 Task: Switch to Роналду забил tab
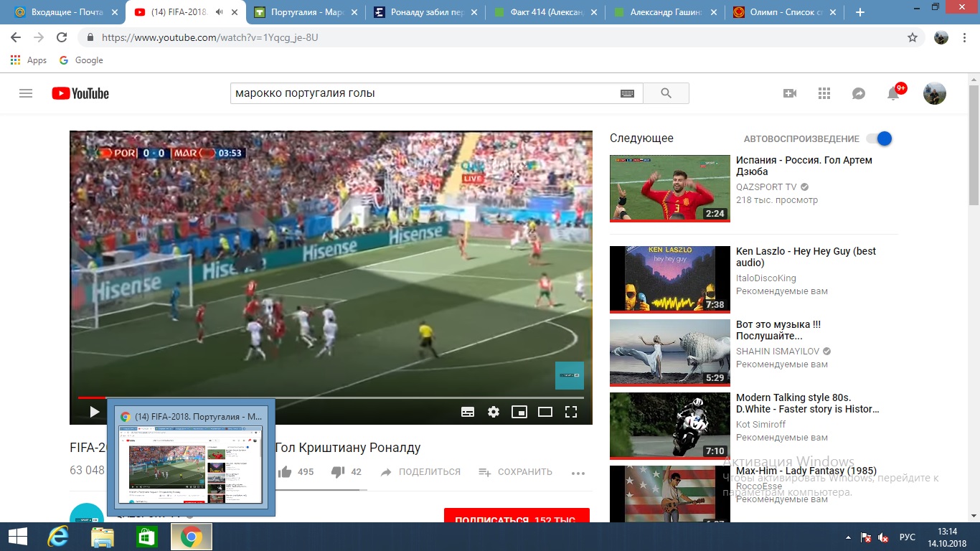[425, 12]
